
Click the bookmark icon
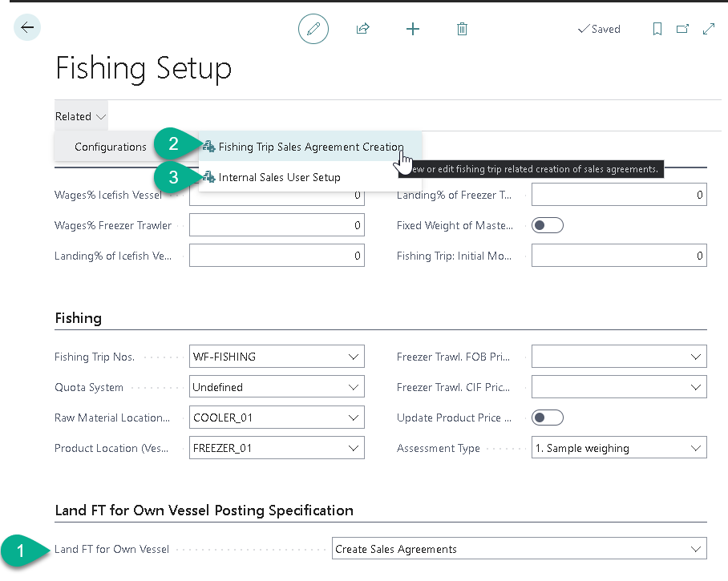click(657, 29)
